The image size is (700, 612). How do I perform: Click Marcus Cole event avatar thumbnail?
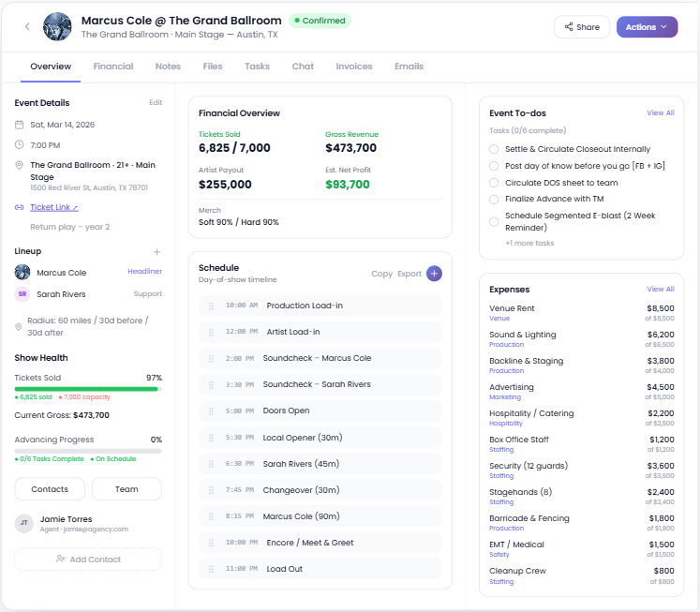point(58,26)
